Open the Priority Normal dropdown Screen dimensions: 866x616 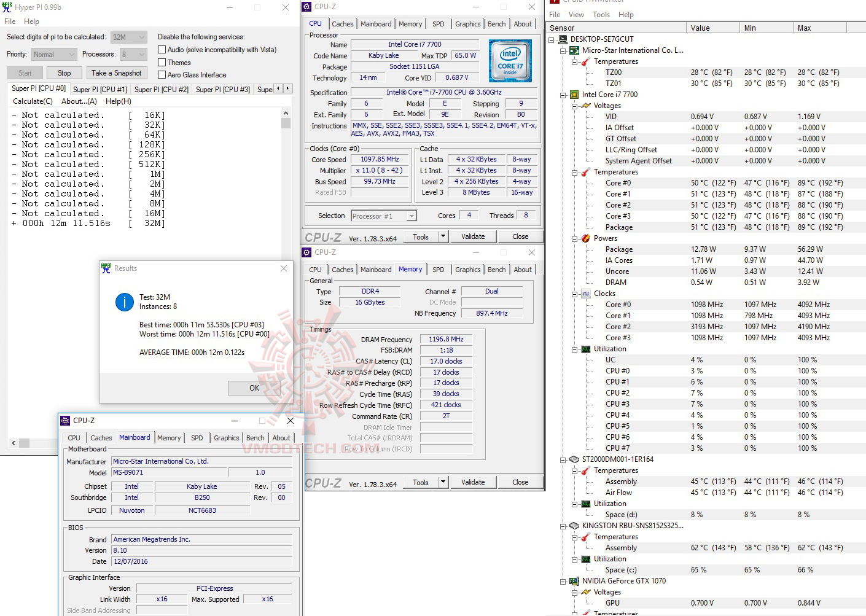tap(54, 55)
